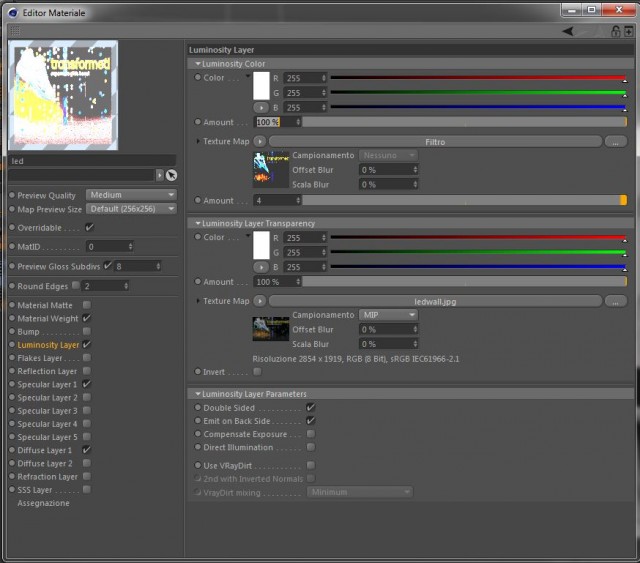Enable the Material Matte checkbox

pyautogui.click(x=87, y=305)
